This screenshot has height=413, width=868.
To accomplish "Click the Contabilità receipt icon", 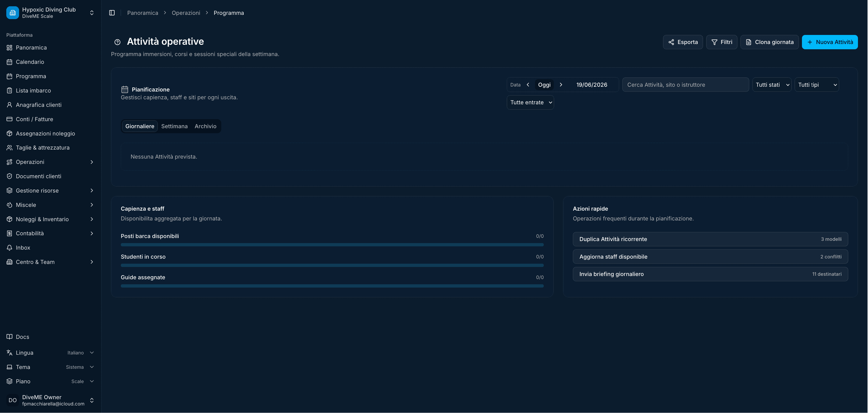I will pyautogui.click(x=10, y=233).
